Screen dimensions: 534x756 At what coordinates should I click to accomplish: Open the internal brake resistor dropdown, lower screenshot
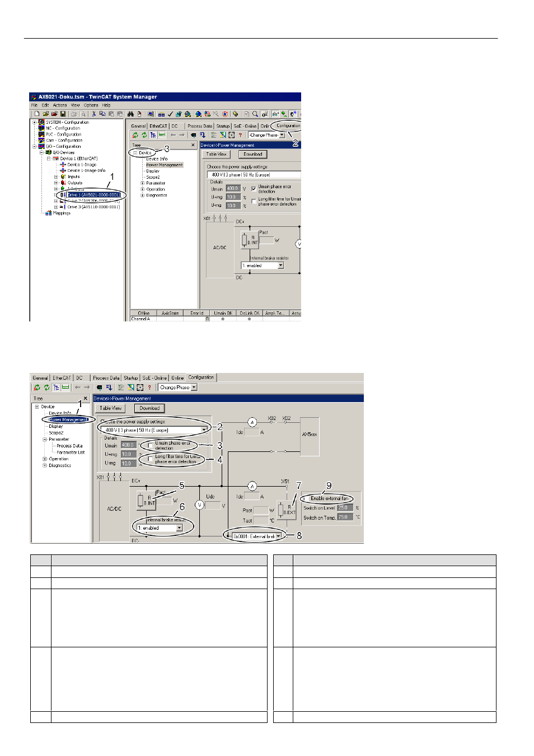(x=179, y=528)
